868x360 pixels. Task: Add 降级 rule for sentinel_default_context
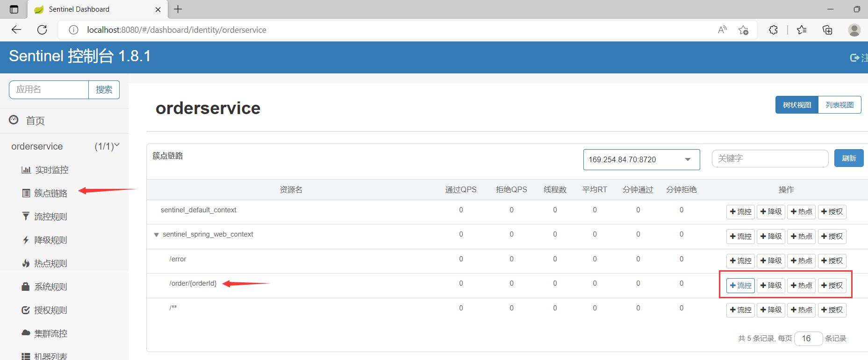(x=771, y=212)
